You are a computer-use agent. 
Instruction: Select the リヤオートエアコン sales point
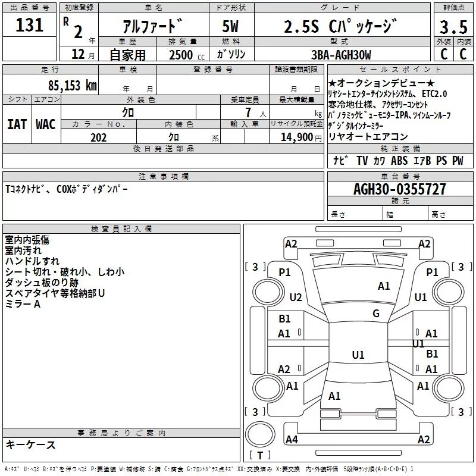368,137
